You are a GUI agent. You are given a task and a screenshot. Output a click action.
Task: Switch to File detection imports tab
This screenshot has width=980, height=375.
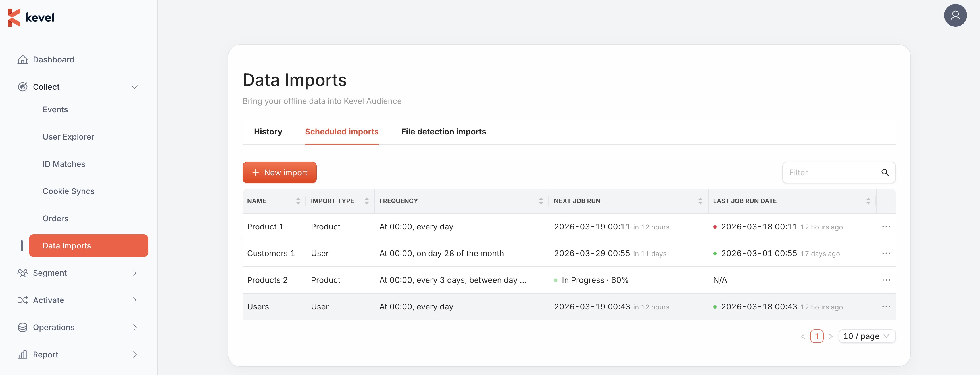pyautogui.click(x=443, y=131)
